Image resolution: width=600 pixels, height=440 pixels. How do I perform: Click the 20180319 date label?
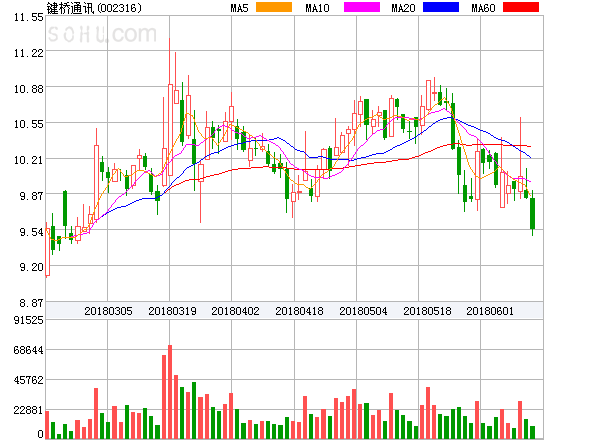coord(172,311)
